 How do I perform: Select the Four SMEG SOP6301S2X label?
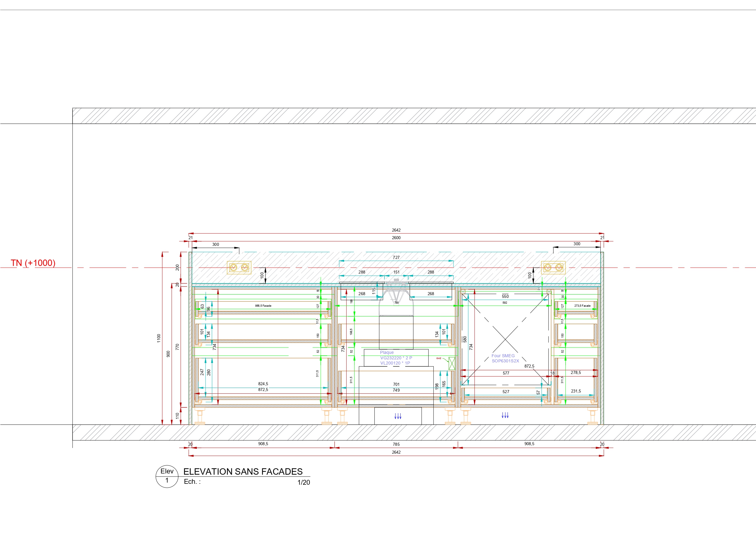(x=505, y=358)
